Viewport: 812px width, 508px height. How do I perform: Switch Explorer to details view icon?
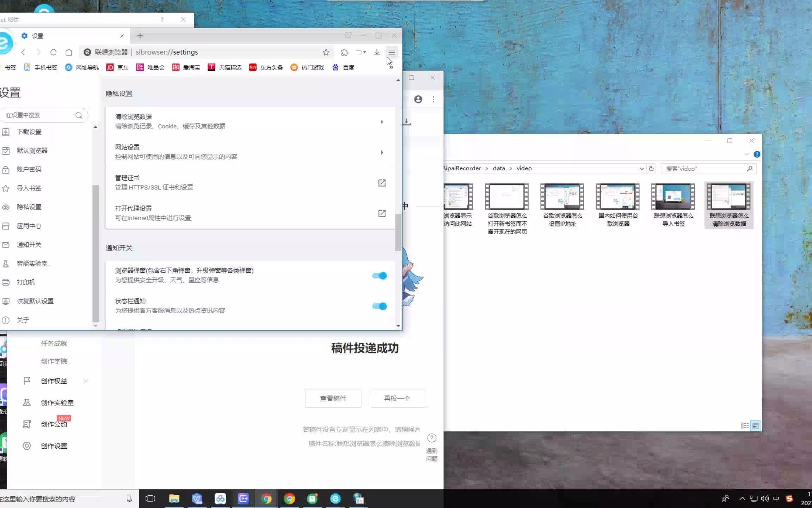tap(744, 426)
